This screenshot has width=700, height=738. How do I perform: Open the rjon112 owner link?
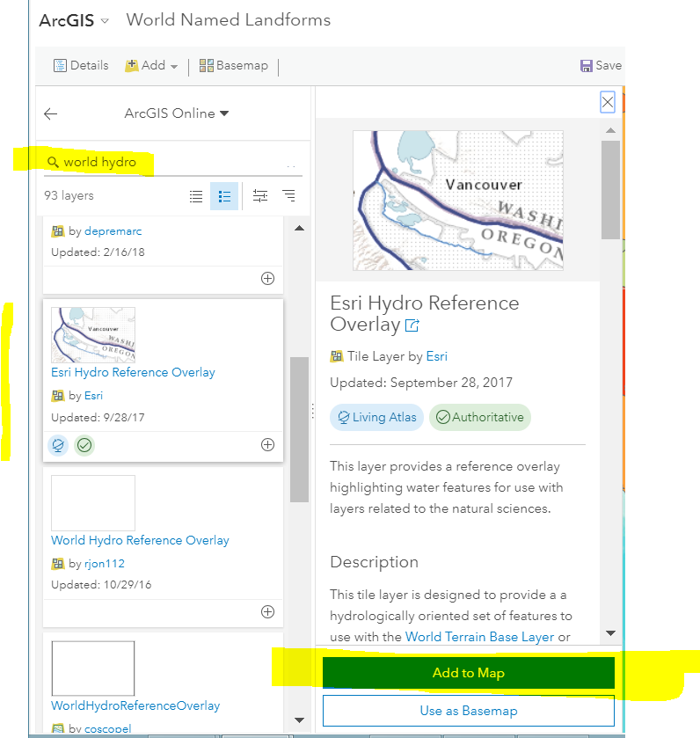105,564
